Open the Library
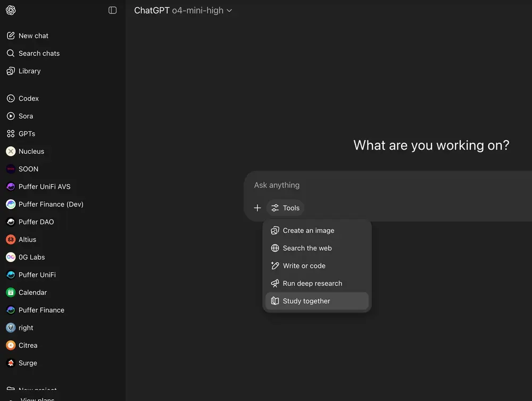This screenshot has height=401, width=532. 29,71
